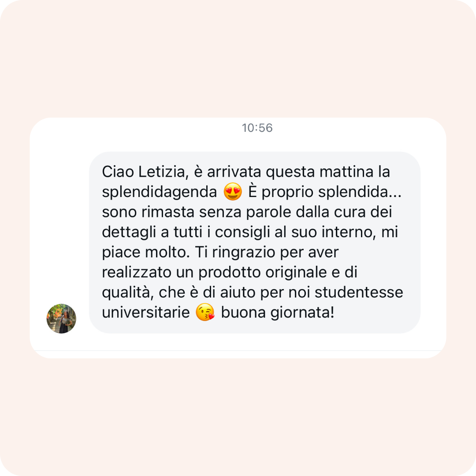This screenshot has height=476, width=476.
Task: Tap the word "Ciao" starting the message
Action: tap(118, 172)
